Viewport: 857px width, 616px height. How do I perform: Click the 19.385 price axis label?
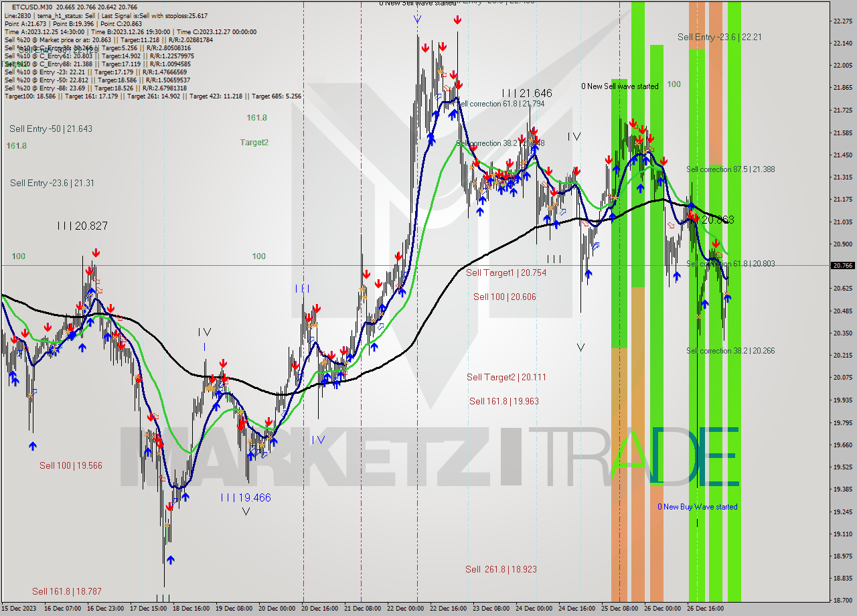pyautogui.click(x=843, y=489)
